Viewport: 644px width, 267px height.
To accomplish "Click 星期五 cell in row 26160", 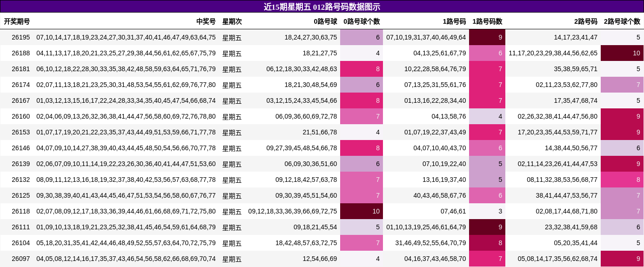I will coord(232,116).
